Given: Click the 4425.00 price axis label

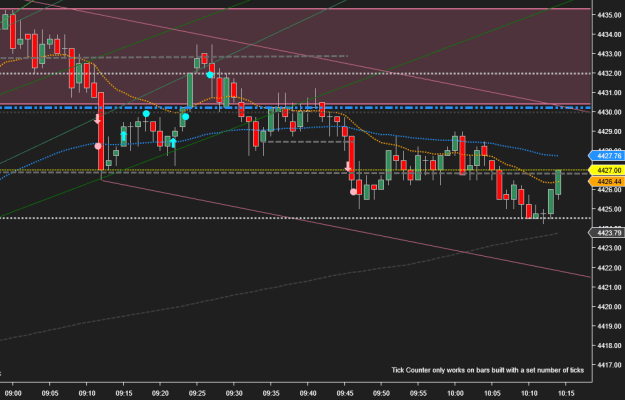Looking at the screenshot, I should (x=609, y=209).
